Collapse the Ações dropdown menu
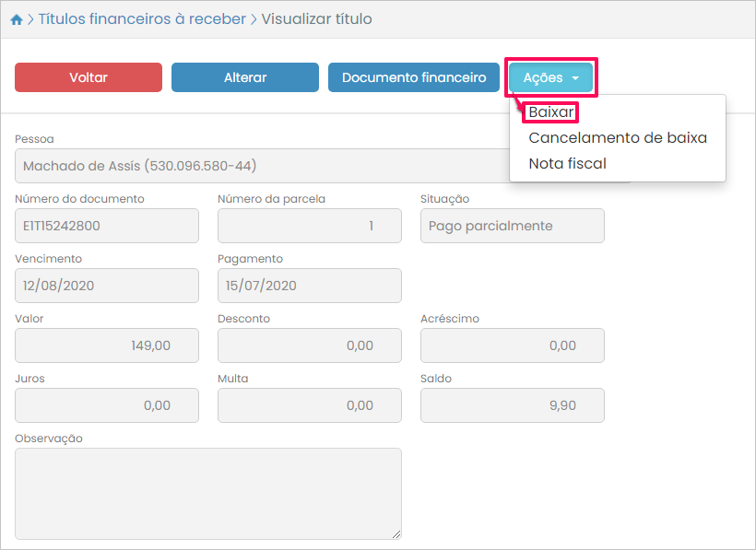 550,78
